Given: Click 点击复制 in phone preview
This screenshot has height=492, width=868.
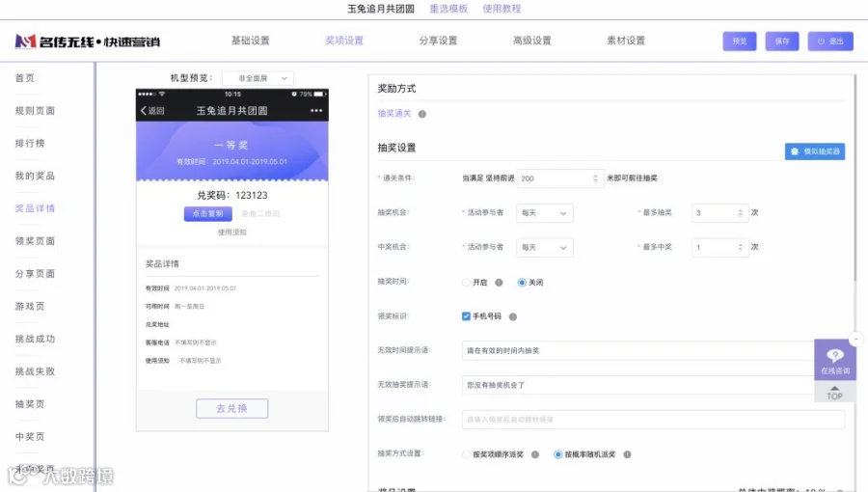Looking at the screenshot, I should (208, 213).
